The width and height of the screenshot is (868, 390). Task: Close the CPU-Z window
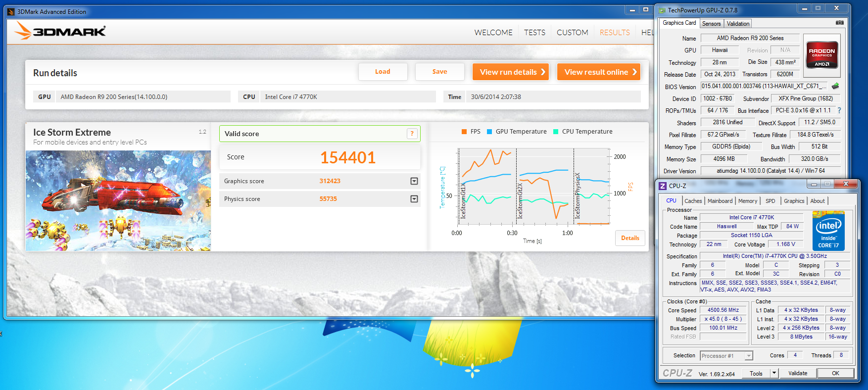pyautogui.click(x=846, y=184)
